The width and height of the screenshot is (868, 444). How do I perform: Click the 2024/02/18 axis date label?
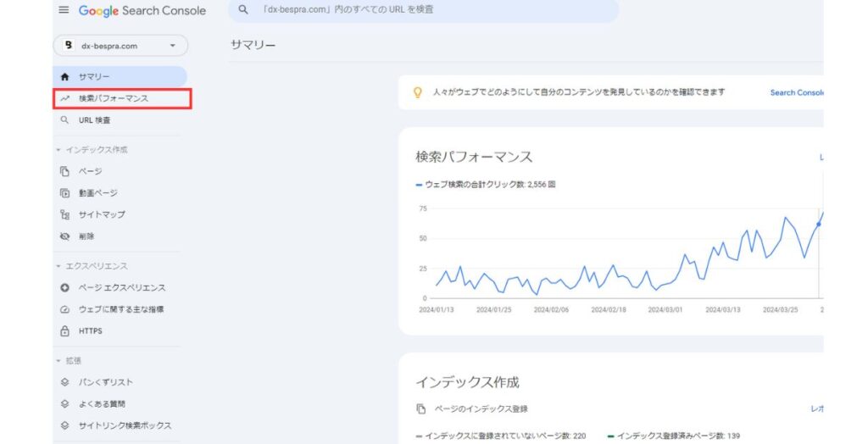click(609, 310)
